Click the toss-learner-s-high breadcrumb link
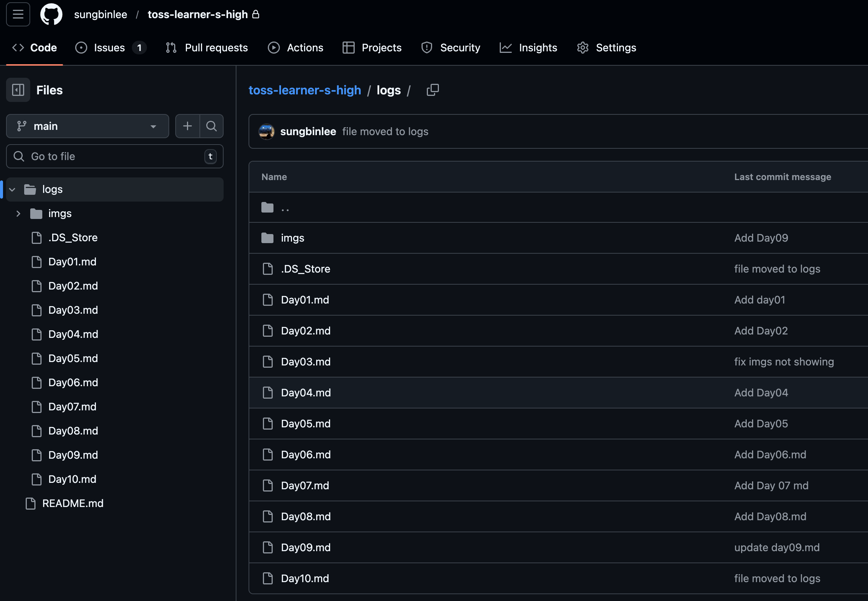The width and height of the screenshot is (868, 601). point(304,90)
